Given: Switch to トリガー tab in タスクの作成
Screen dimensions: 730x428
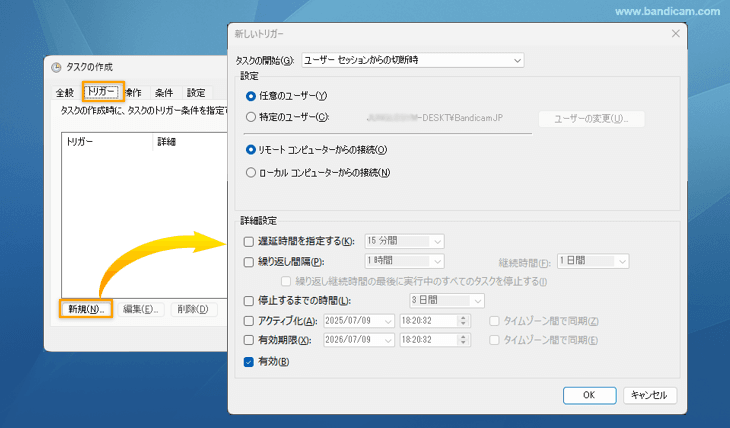Looking at the screenshot, I should pyautogui.click(x=102, y=92).
